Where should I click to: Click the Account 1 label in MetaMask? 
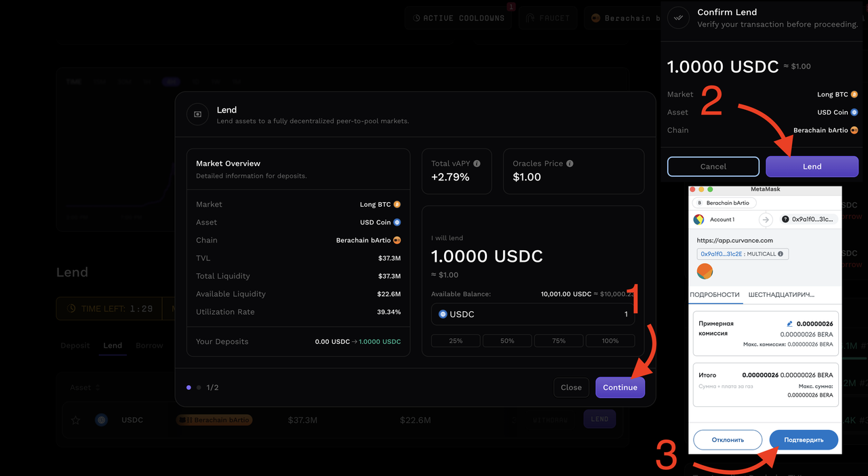click(x=722, y=220)
